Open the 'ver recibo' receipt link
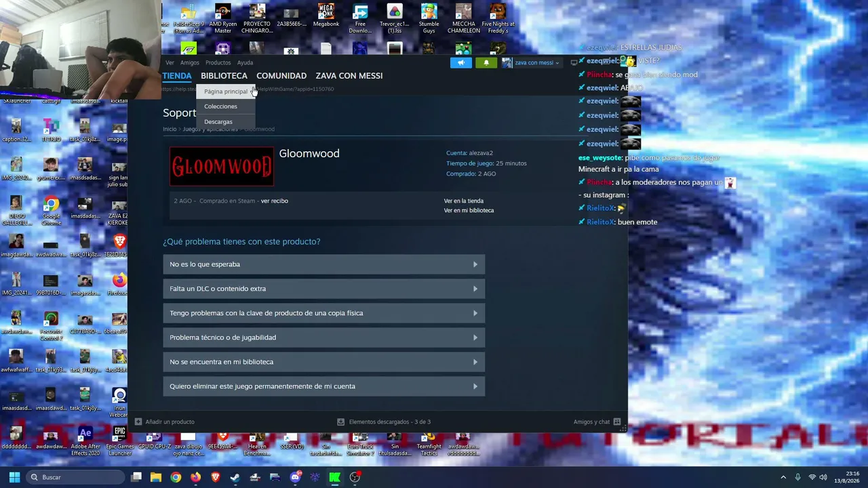Viewport: 868px width, 488px height. 275,201
